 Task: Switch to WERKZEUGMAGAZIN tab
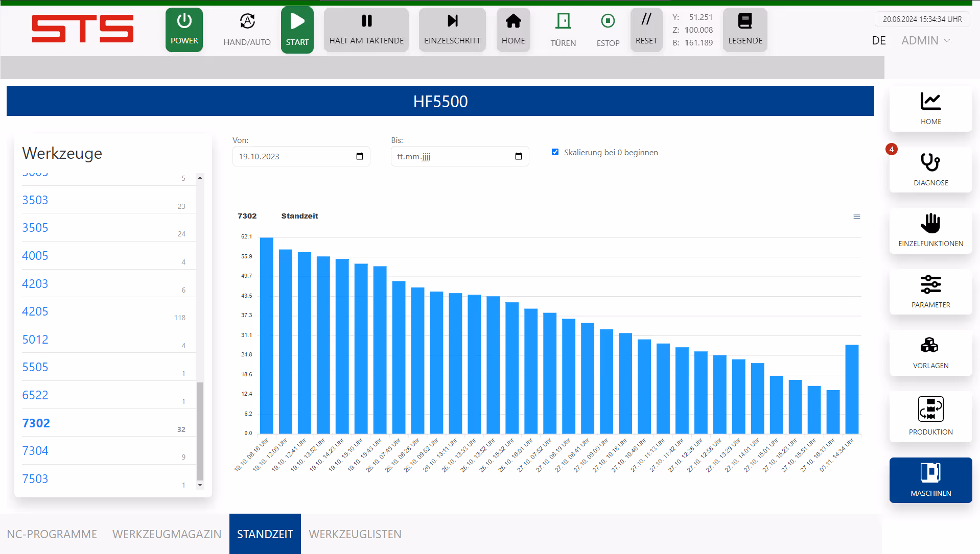(x=167, y=534)
